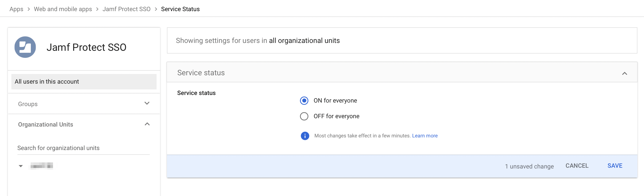644x196 pixels.
Task: Select the blurred root organizational unit
Action: (x=42, y=166)
